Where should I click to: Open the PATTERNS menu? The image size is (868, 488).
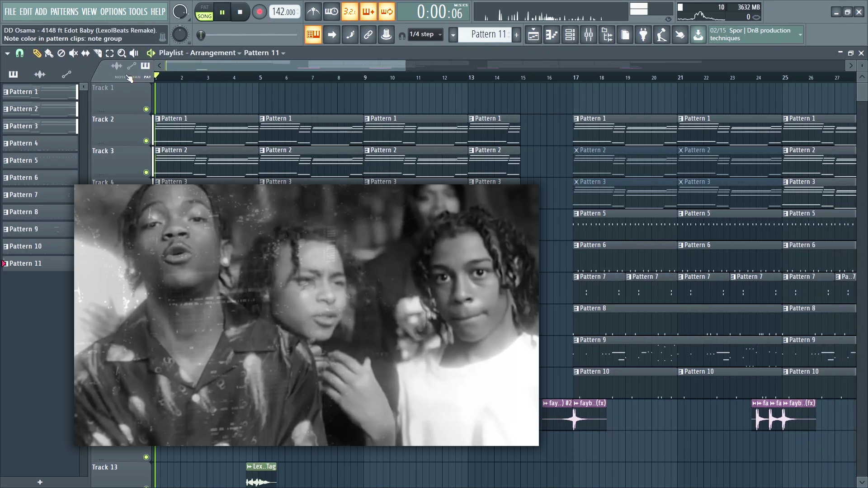point(66,11)
